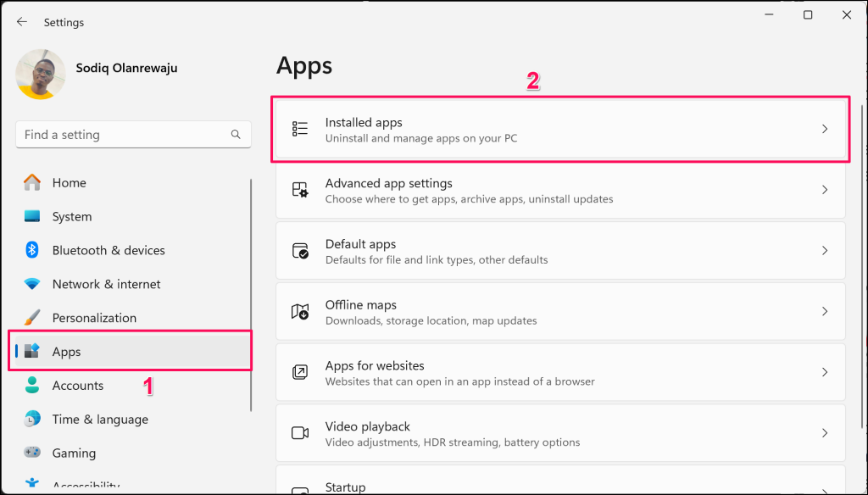Click the Sodiq Olanrewaju profile picture

pos(41,75)
